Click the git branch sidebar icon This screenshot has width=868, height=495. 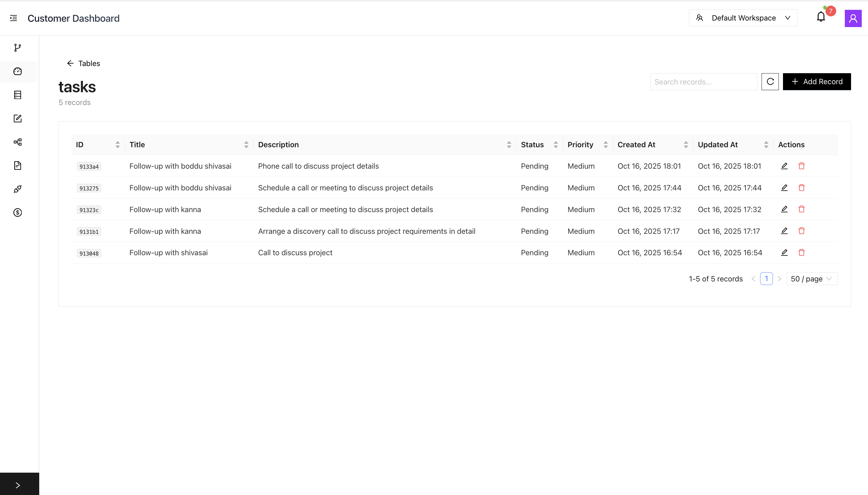[x=18, y=48]
